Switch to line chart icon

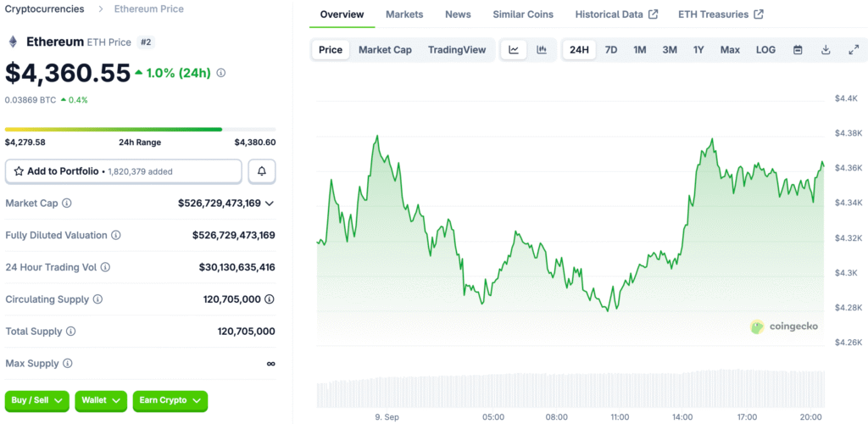pos(514,50)
